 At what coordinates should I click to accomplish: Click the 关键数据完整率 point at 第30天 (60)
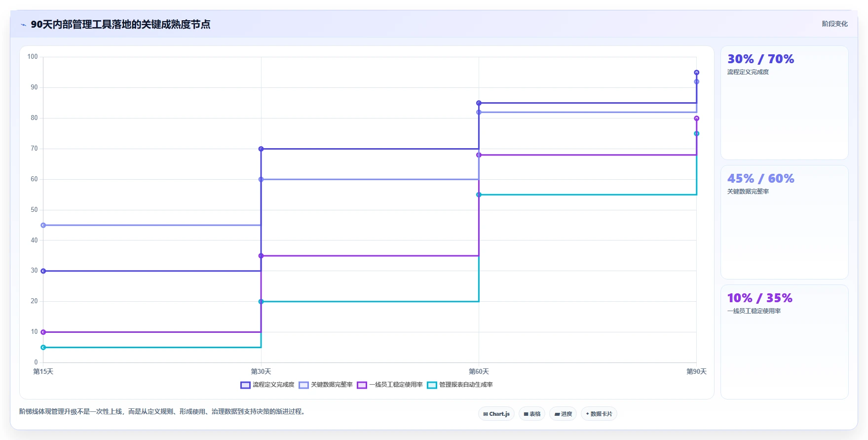[x=261, y=179]
